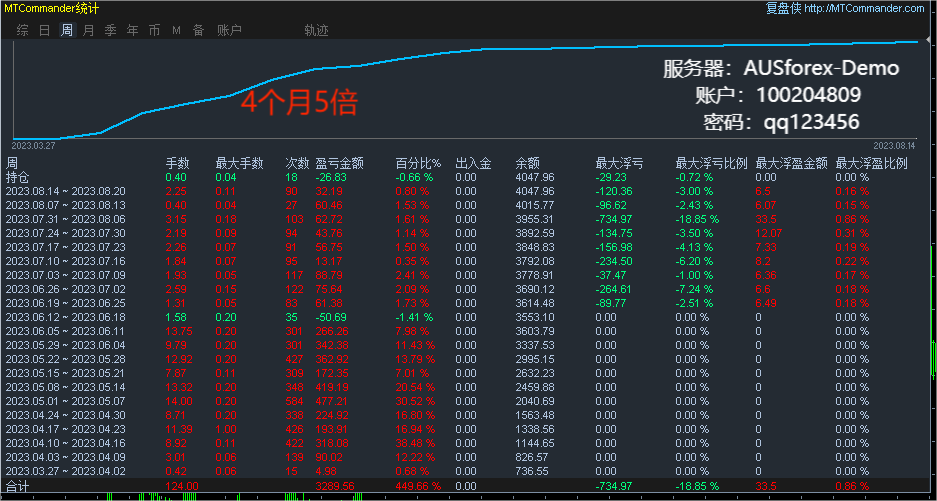937x501 pixels.
Task: Click total percentage 449.66 %
Action: pyautogui.click(x=418, y=486)
